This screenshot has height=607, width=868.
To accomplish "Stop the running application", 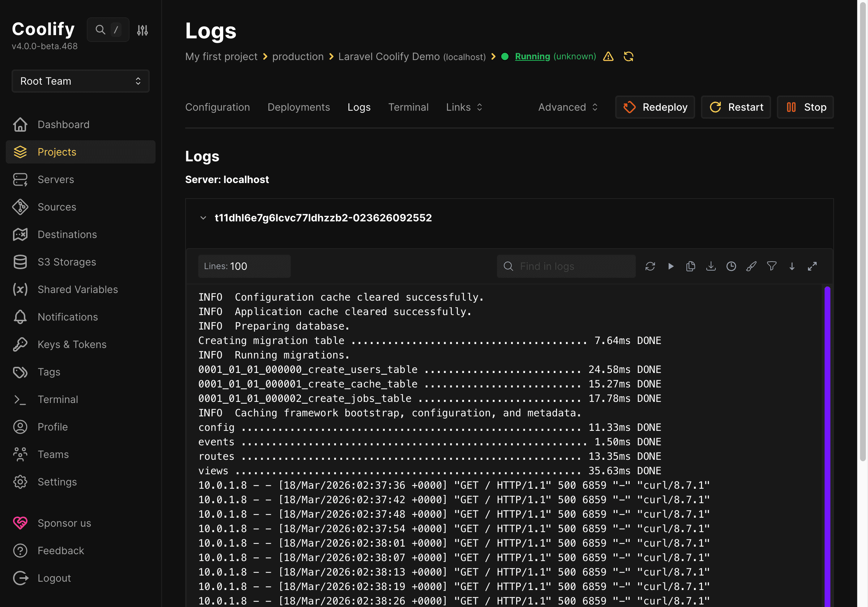I will pyautogui.click(x=805, y=107).
